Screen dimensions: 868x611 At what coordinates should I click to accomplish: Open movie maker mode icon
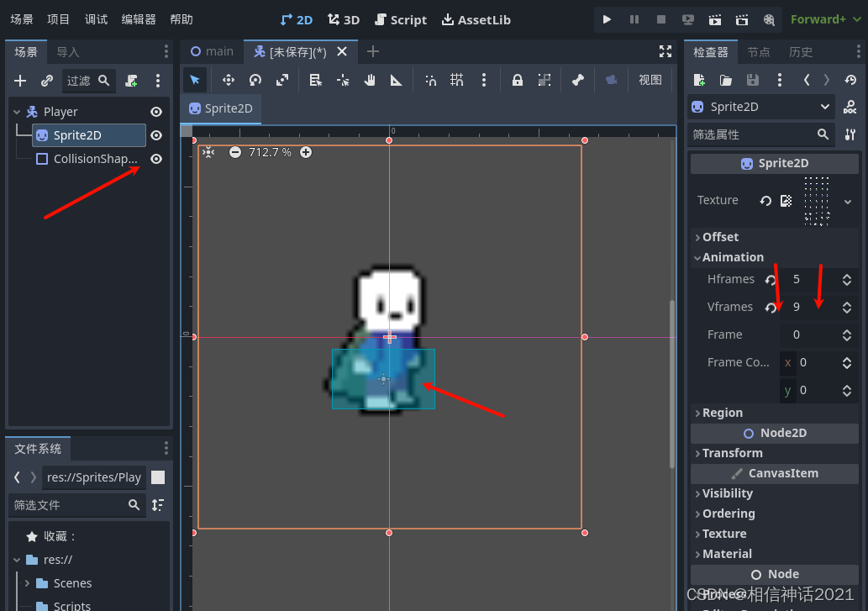click(x=769, y=19)
